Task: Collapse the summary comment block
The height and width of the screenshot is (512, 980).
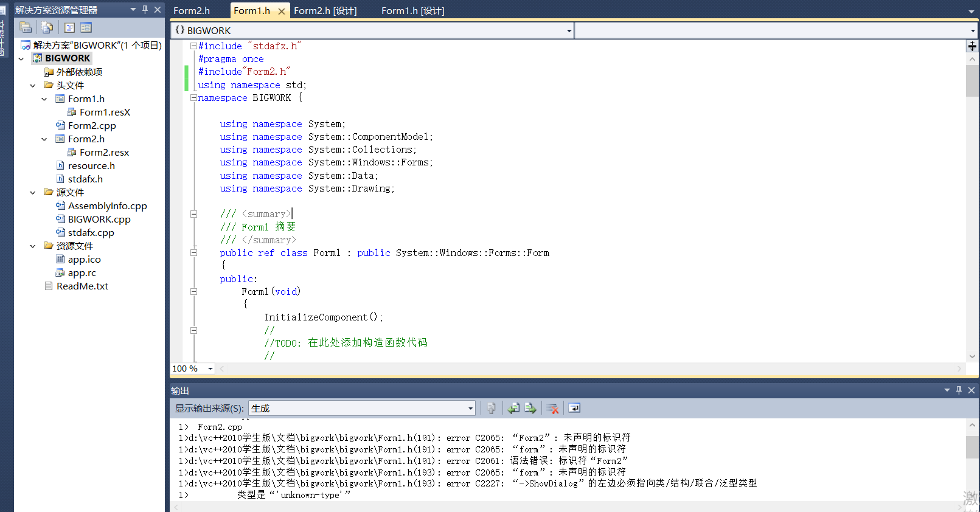Action: coord(193,214)
